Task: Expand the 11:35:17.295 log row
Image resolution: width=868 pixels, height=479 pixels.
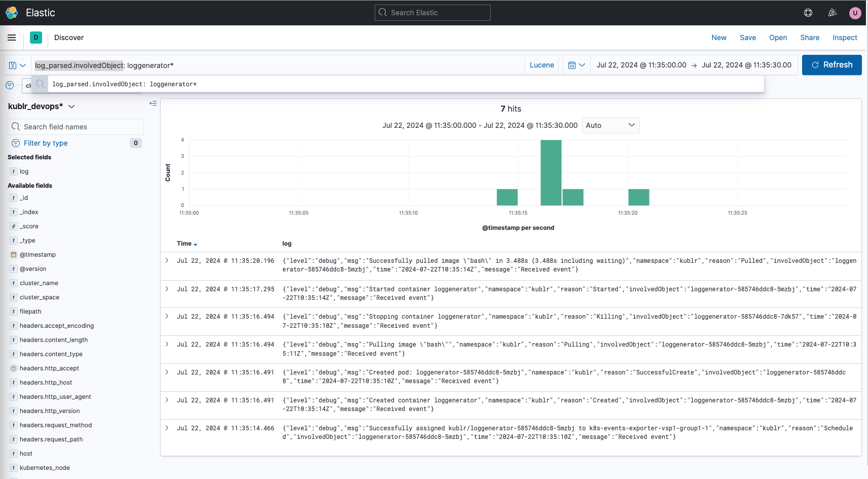Action: tap(167, 289)
